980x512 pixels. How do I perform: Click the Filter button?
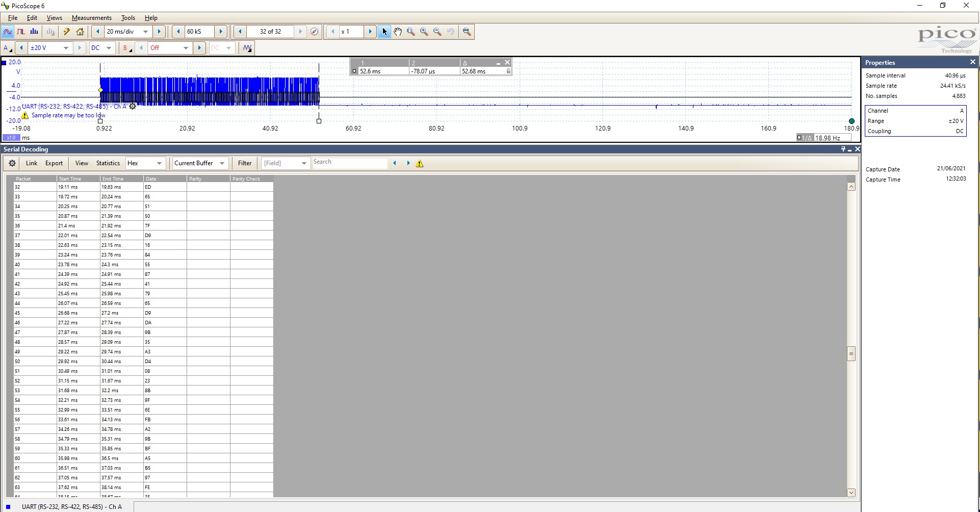245,163
